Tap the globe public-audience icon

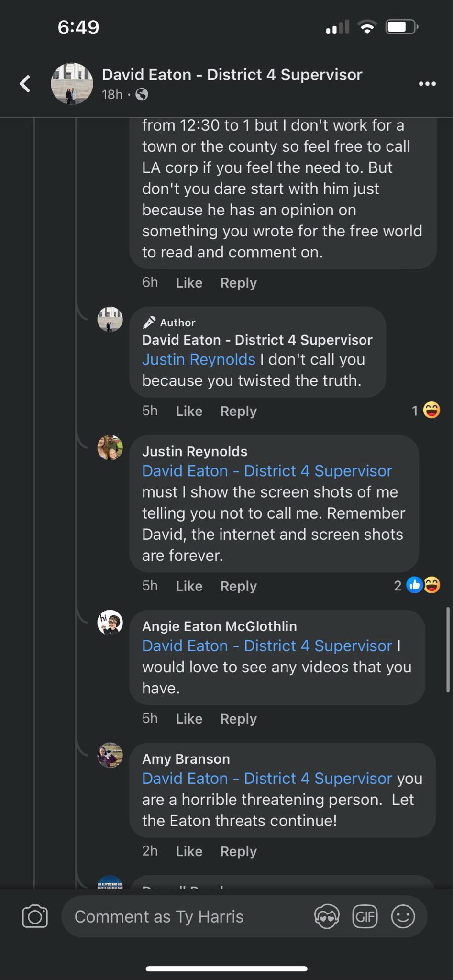[142, 95]
